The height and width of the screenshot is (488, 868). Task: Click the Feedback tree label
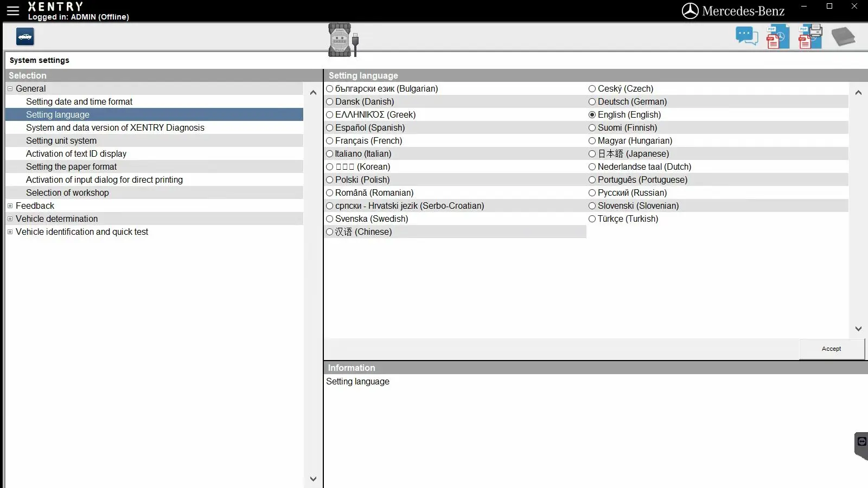click(35, 206)
